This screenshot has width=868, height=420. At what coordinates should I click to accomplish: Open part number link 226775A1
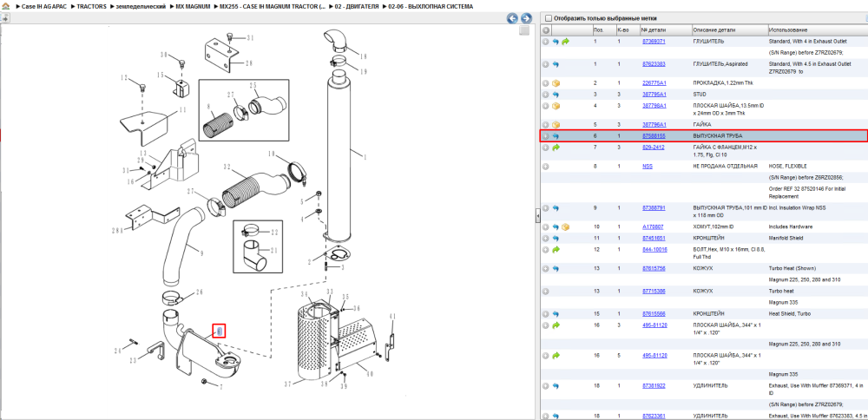654,83
